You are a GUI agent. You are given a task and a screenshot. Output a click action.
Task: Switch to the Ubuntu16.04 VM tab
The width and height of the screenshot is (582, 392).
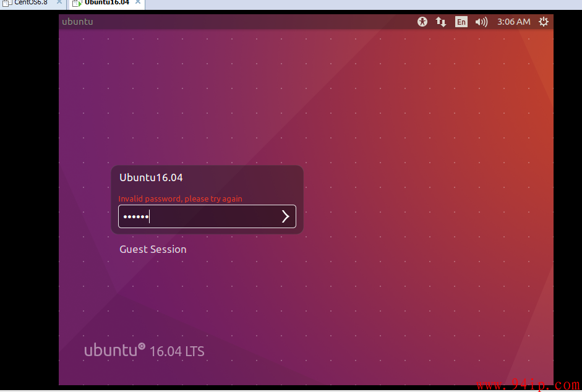[x=107, y=2]
